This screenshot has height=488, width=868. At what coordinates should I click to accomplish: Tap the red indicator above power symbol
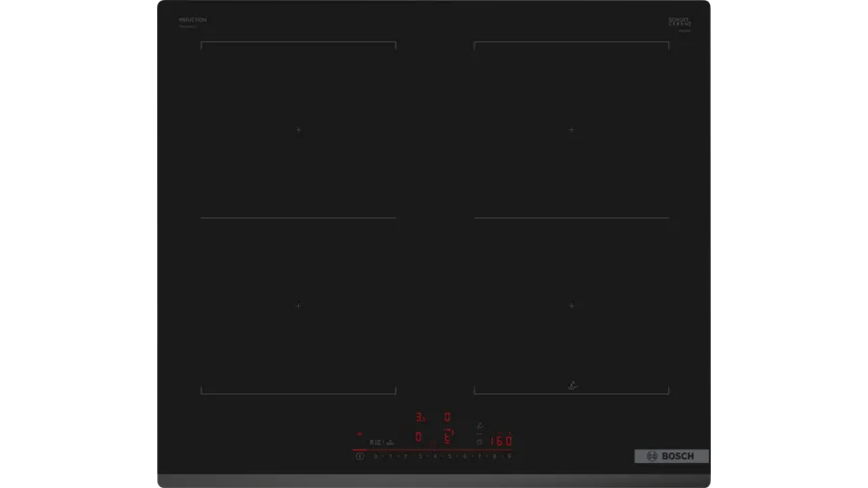pyautogui.click(x=360, y=434)
